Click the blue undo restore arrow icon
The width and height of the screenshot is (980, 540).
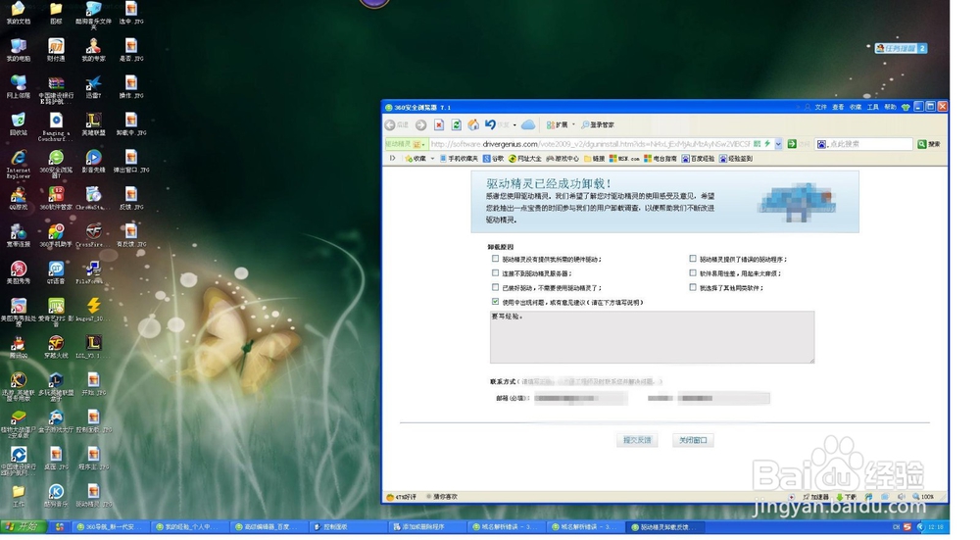coord(491,125)
